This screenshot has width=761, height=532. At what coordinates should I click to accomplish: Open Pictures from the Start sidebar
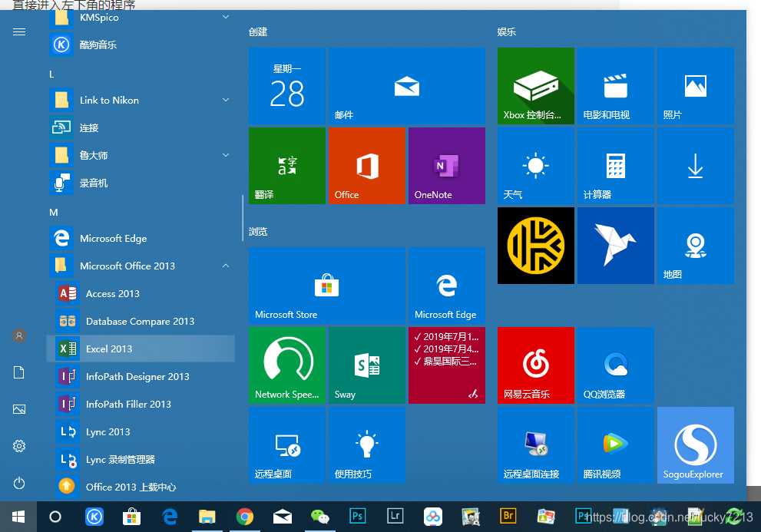19,409
